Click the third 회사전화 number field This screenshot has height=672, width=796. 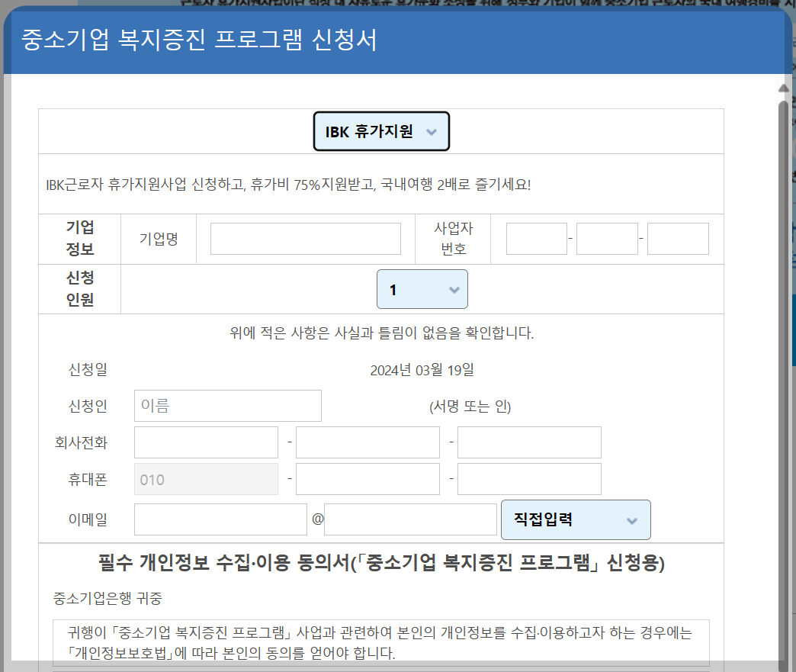[529, 442]
